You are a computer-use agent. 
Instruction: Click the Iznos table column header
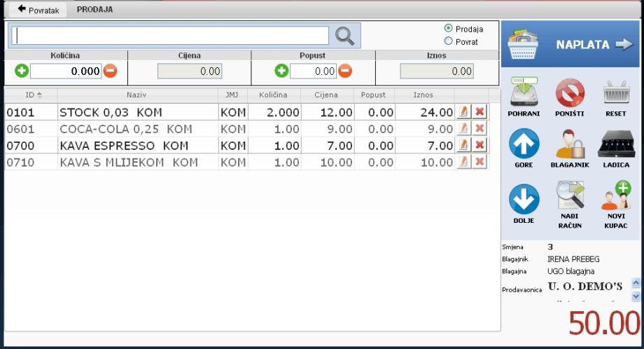point(423,95)
